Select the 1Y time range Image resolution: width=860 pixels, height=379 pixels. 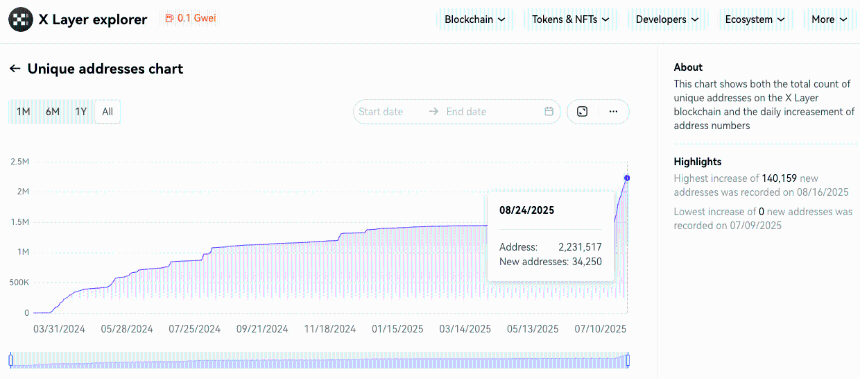(x=81, y=111)
